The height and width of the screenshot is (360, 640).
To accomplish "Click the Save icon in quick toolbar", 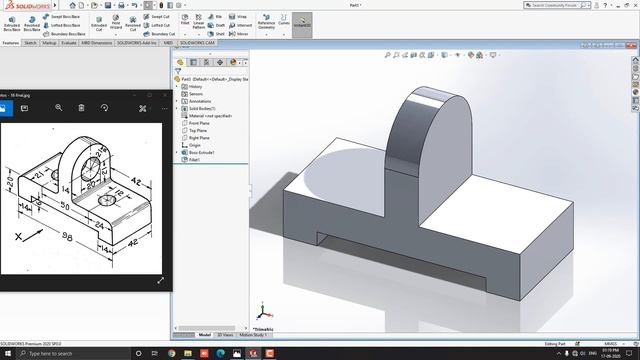I will 108,5.
